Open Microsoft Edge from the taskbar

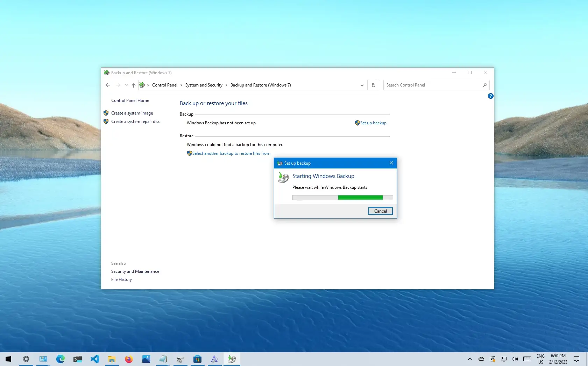click(x=61, y=359)
